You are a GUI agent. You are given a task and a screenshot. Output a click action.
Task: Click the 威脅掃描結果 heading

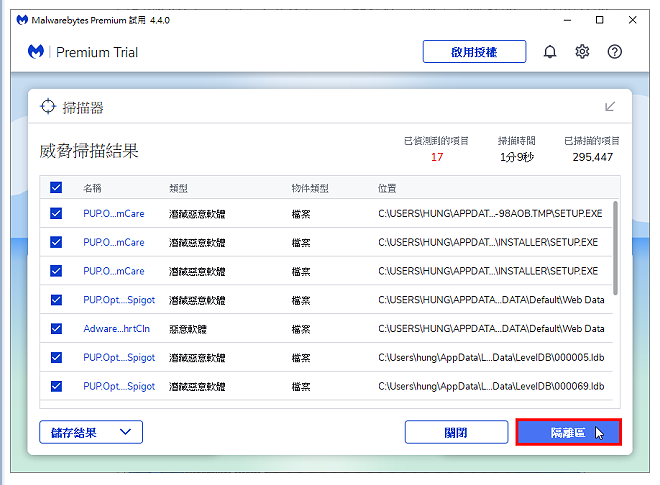[89, 151]
